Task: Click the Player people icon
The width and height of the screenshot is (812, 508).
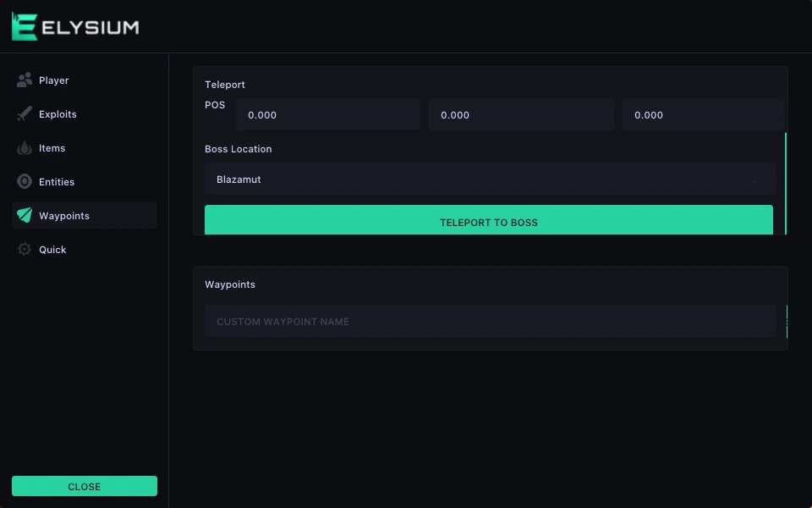Action: click(x=25, y=80)
